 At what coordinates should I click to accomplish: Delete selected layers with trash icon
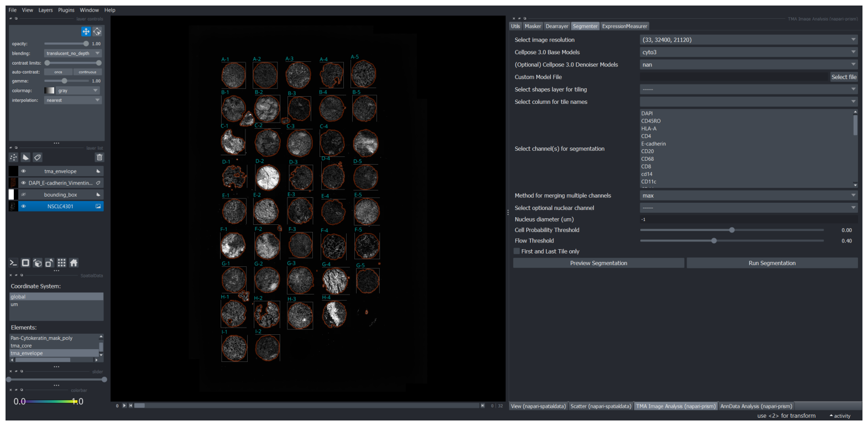point(100,157)
